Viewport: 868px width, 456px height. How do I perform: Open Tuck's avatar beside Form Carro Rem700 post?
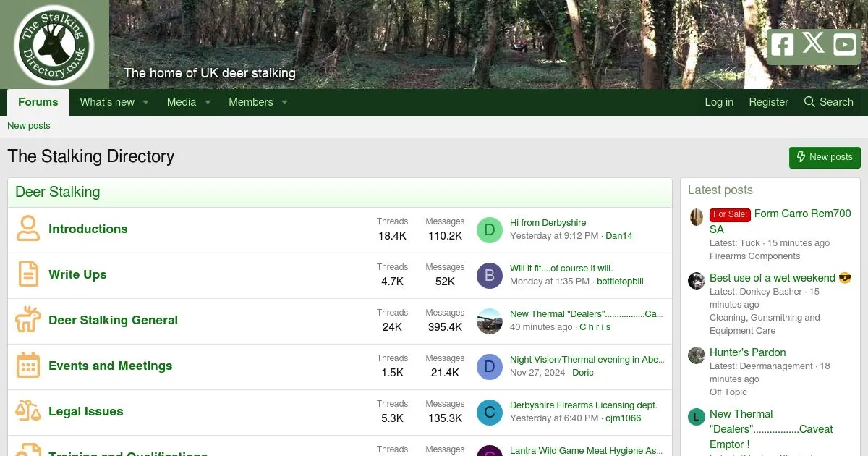click(x=697, y=217)
